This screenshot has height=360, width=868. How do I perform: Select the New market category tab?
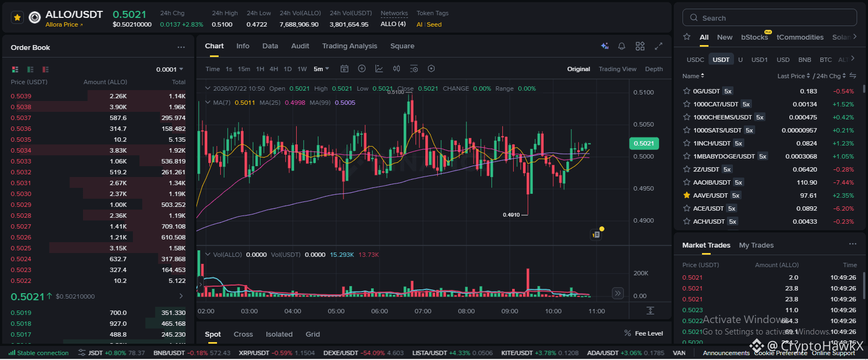pyautogui.click(x=724, y=37)
